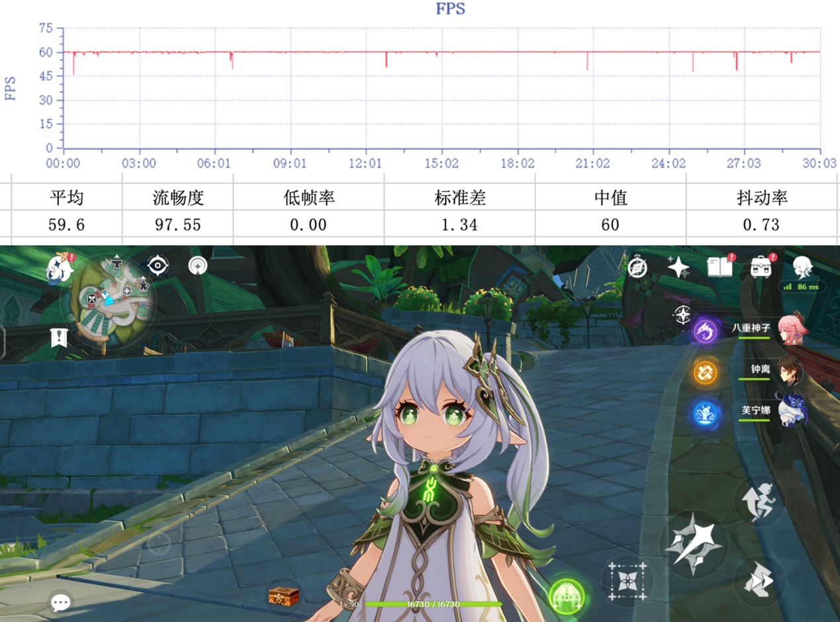
Task: Open the chat speech bubble
Action: pos(61,602)
